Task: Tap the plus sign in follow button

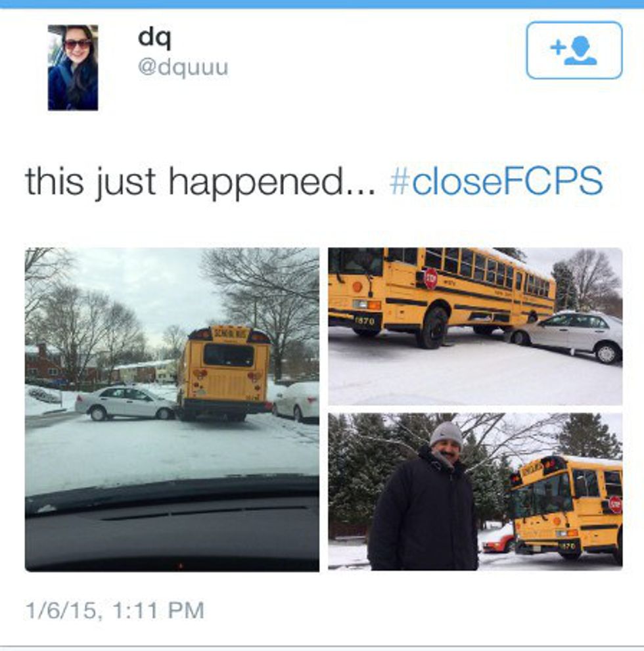Action: click(x=557, y=47)
